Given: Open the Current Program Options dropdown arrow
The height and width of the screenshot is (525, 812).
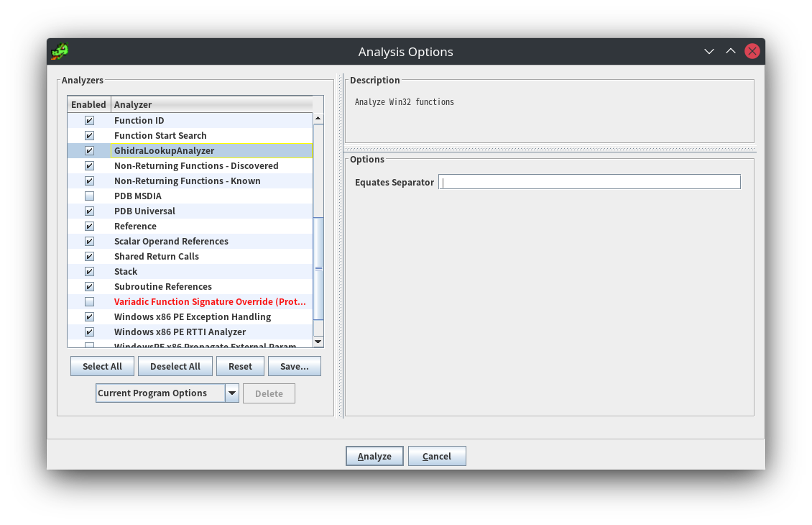Looking at the screenshot, I should [232, 393].
